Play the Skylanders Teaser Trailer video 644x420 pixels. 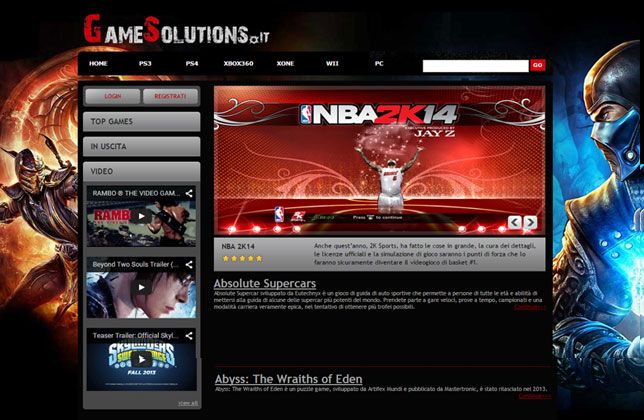(141, 360)
